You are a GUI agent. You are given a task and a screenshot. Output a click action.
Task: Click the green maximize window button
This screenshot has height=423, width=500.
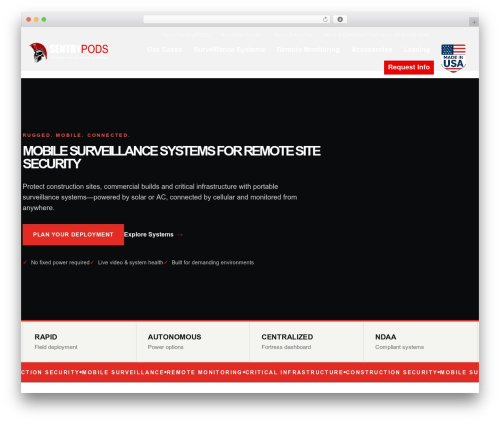coord(44,20)
